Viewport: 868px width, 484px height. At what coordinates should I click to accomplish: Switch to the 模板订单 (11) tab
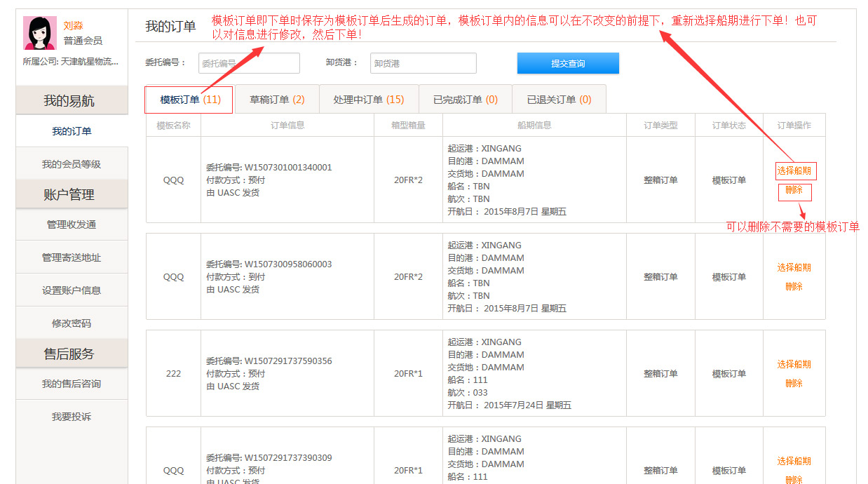[x=189, y=100]
